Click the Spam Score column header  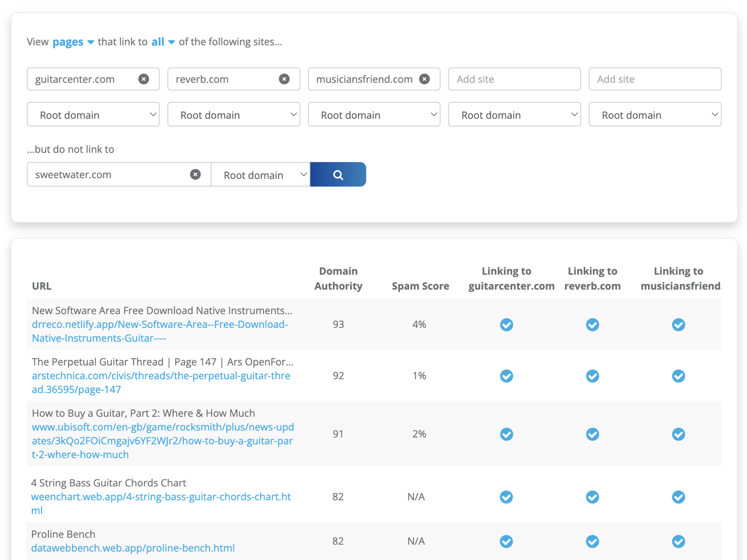420,286
